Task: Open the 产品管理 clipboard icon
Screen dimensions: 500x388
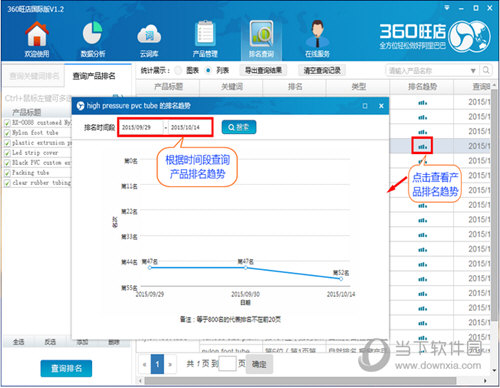Action: point(205,39)
